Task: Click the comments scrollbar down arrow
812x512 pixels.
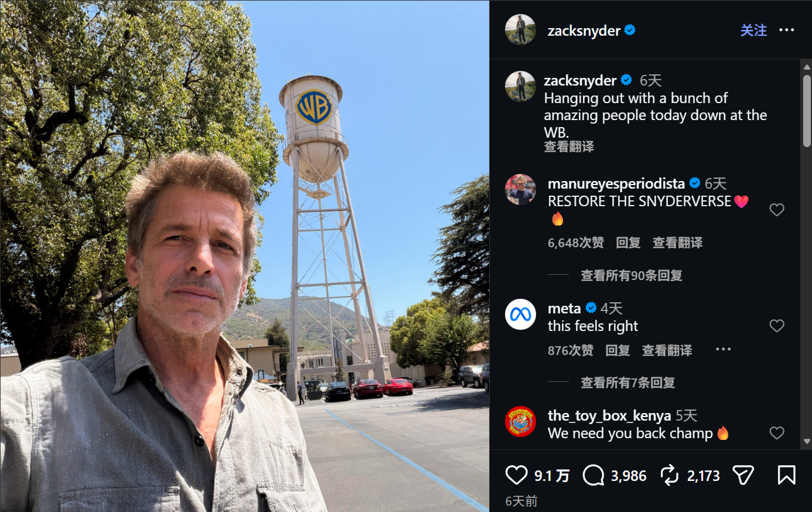Action: (807, 442)
